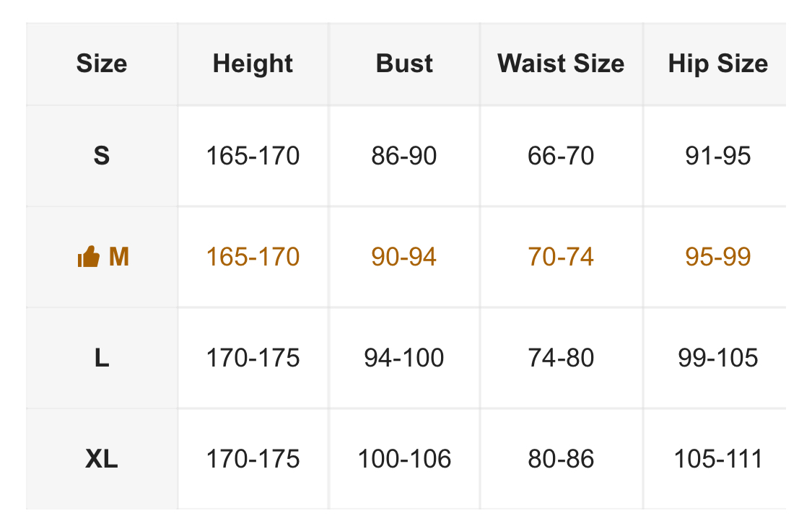812x521 pixels.
Task: Click the M hip value 95-99
Action: [x=717, y=257]
